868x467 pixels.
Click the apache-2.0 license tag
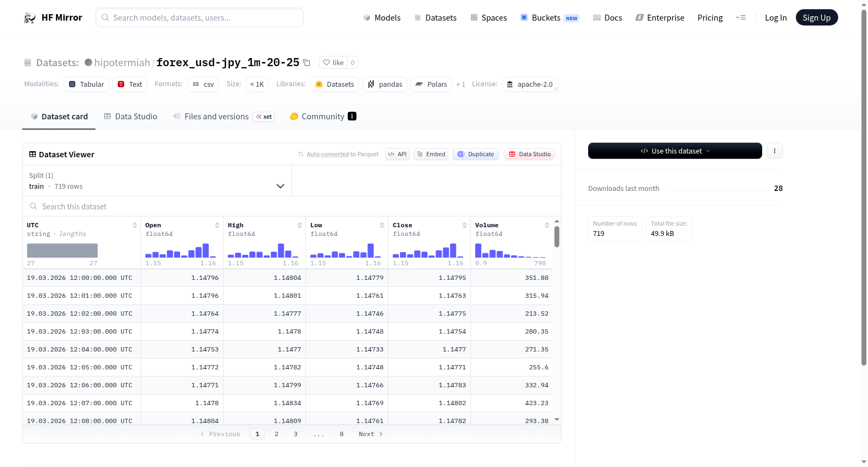click(530, 84)
